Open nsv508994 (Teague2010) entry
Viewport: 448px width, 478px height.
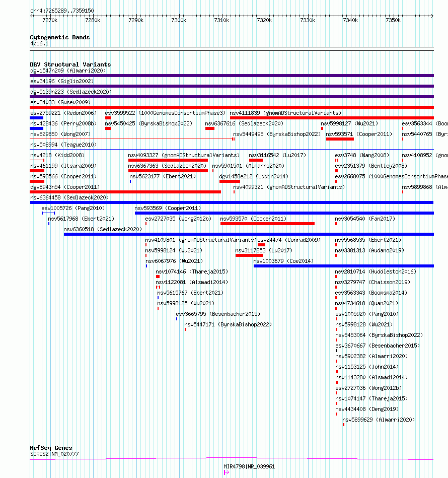63,145
